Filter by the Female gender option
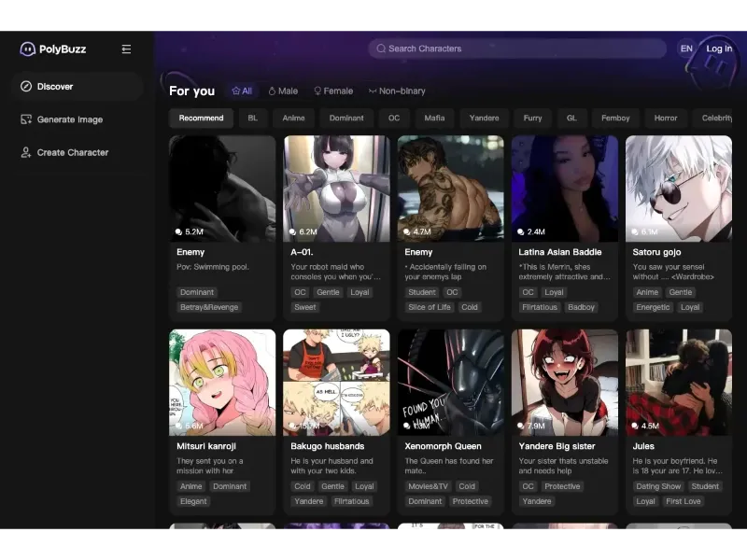 pyautogui.click(x=333, y=91)
